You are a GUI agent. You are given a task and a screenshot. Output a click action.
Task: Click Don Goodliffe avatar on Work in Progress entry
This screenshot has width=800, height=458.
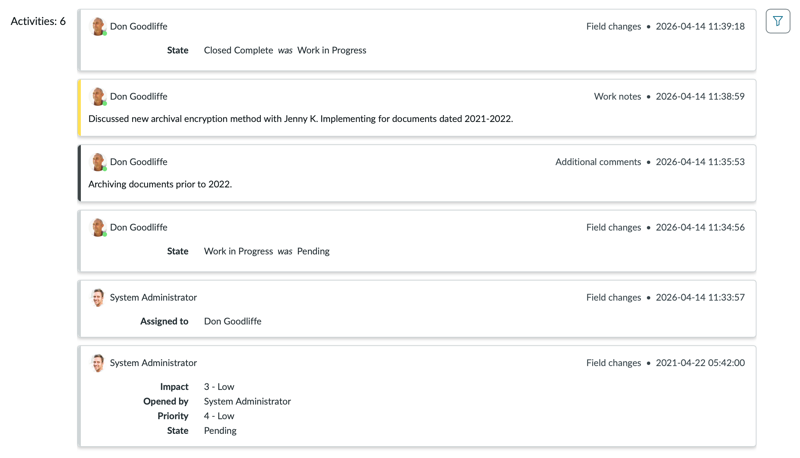(x=98, y=227)
